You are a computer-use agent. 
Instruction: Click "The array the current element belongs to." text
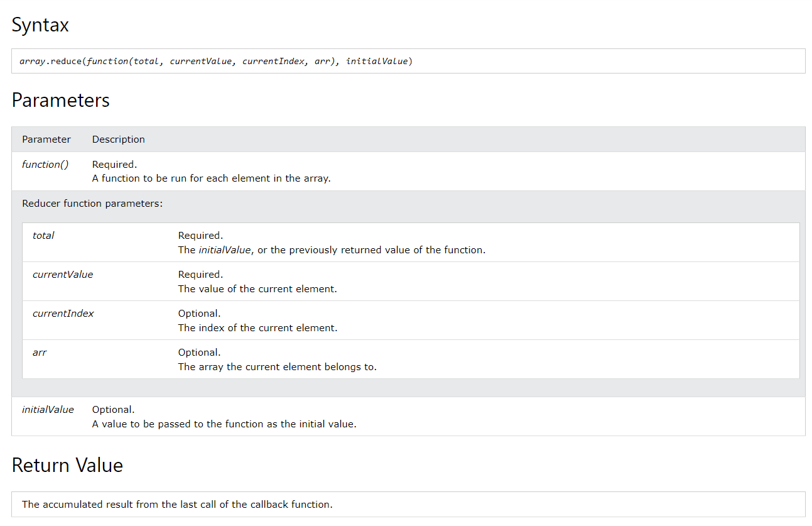[277, 367]
